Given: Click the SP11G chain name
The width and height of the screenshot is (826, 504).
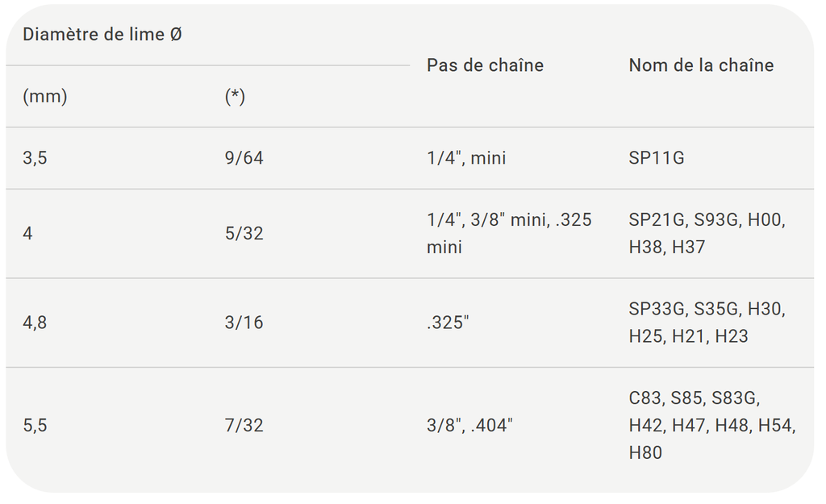Looking at the screenshot, I should 657,158.
